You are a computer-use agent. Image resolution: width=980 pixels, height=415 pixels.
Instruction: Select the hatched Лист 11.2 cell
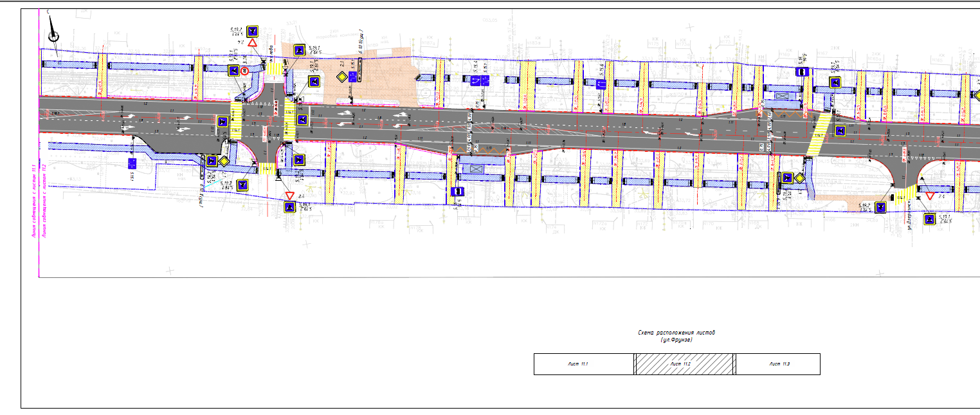pyautogui.click(x=685, y=364)
